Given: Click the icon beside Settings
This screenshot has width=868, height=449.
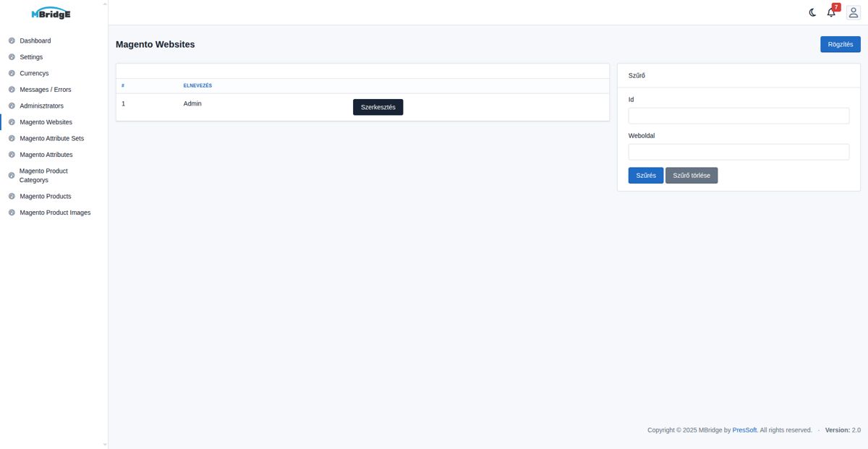Looking at the screenshot, I should (12, 57).
